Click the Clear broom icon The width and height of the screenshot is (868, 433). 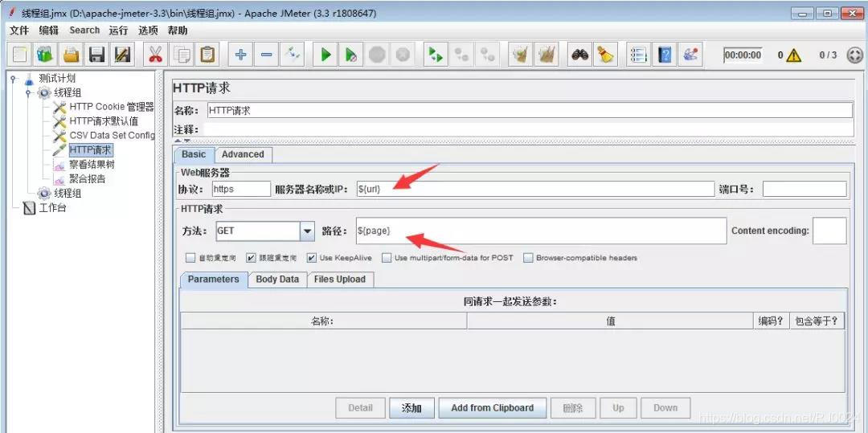point(520,55)
